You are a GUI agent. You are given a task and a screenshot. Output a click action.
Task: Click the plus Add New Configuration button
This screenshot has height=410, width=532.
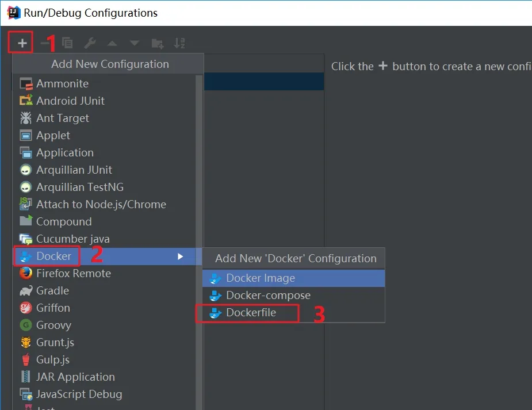pos(22,43)
